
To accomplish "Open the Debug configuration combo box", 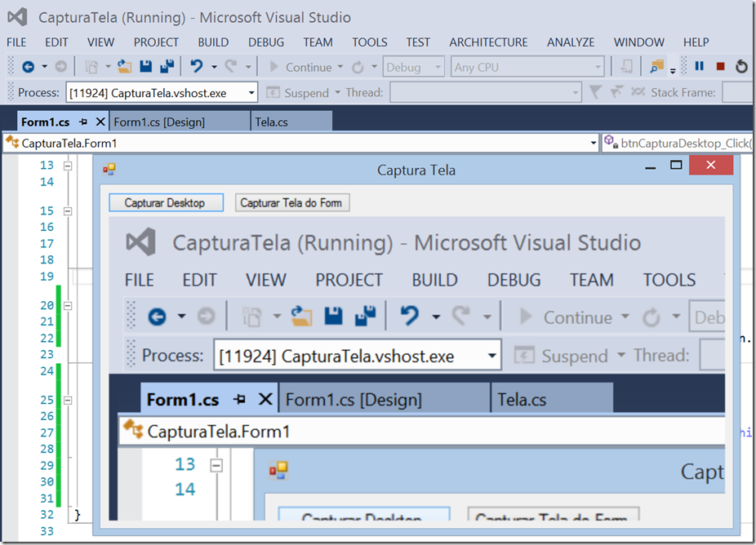I will [414, 67].
